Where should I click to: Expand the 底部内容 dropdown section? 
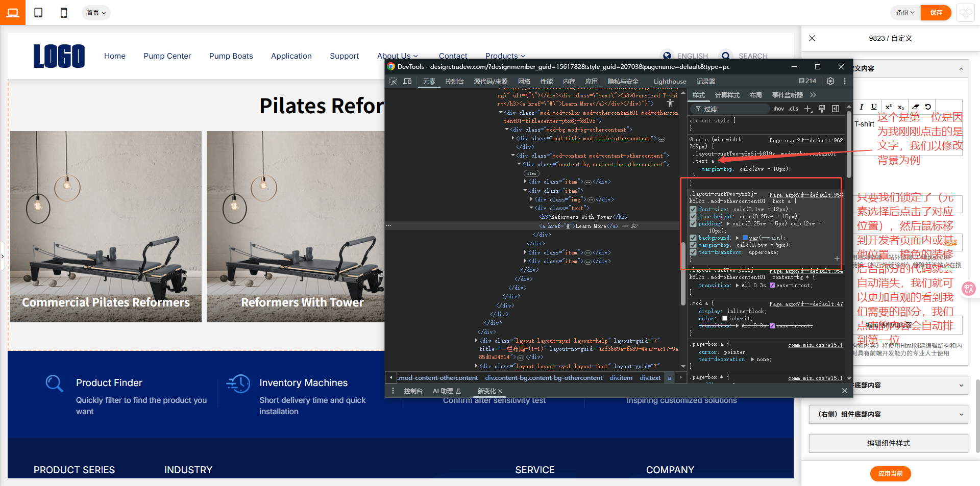coord(910,385)
